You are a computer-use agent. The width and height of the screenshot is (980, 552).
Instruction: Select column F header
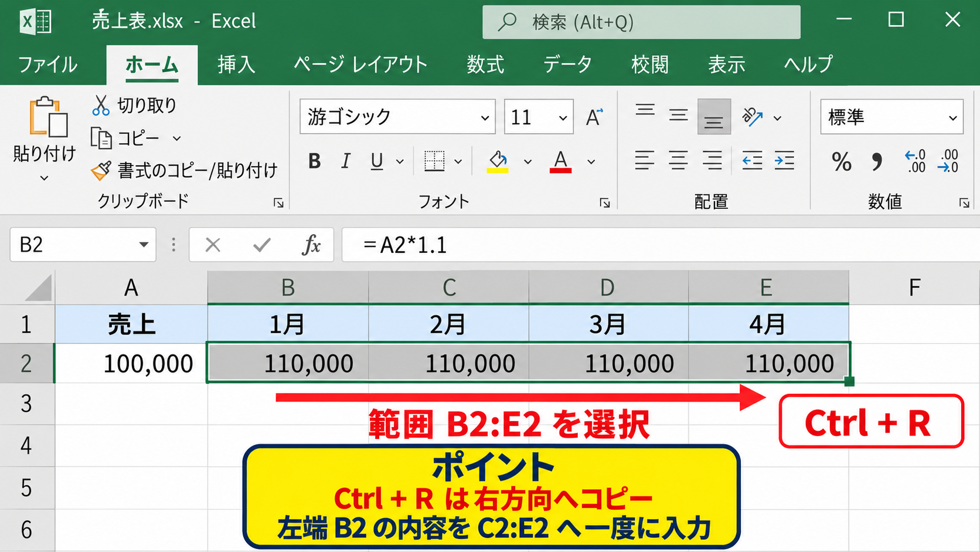[914, 288]
